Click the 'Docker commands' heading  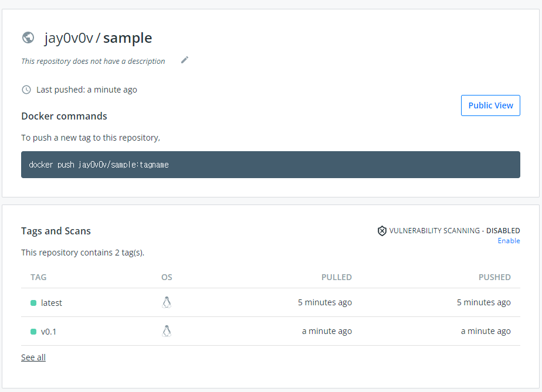coord(65,116)
